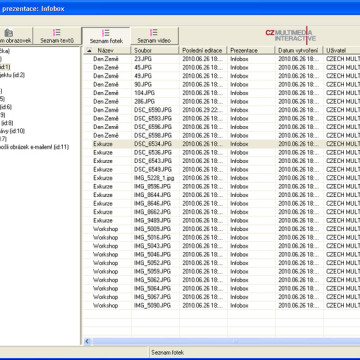Image resolution: width=360 pixels, height=360 pixels.
Task: Select the row with file 286.JPG
Action: click(221, 101)
